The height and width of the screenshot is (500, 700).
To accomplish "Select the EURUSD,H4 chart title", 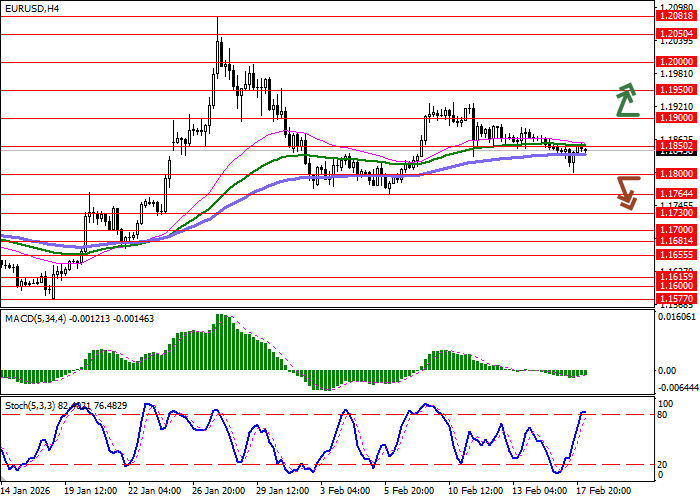I will [x=31, y=8].
